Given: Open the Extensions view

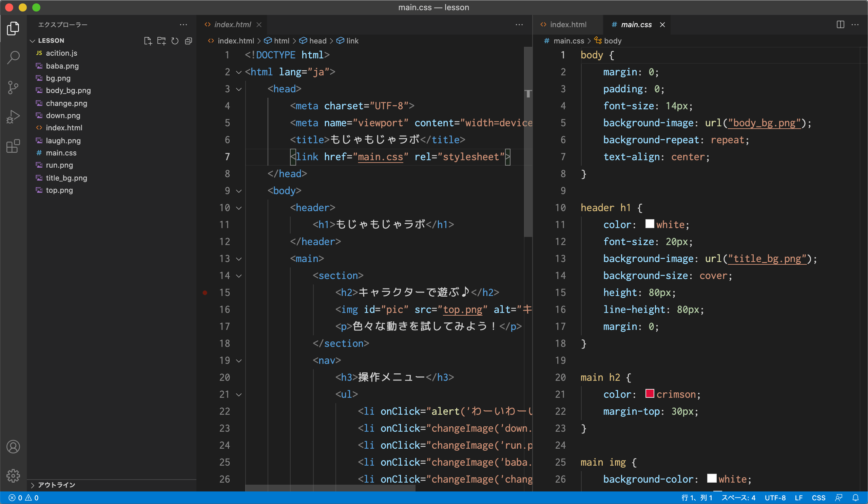Looking at the screenshot, I should pyautogui.click(x=13, y=146).
